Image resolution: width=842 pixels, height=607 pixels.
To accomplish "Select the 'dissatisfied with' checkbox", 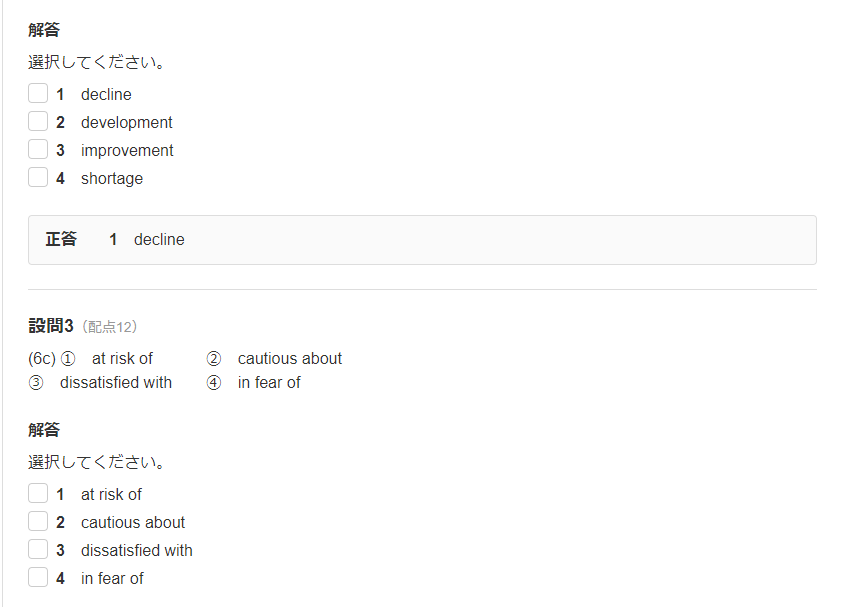I will click(38, 550).
